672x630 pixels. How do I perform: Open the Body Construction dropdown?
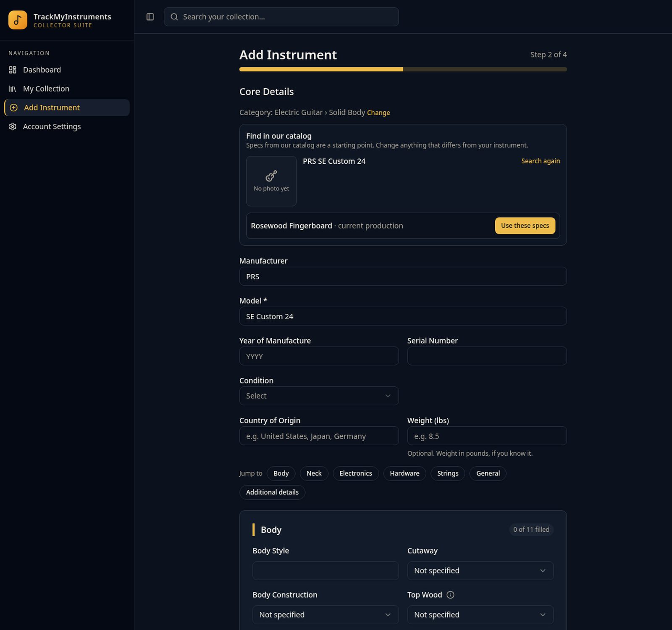pyautogui.click(x=325, y=614)
